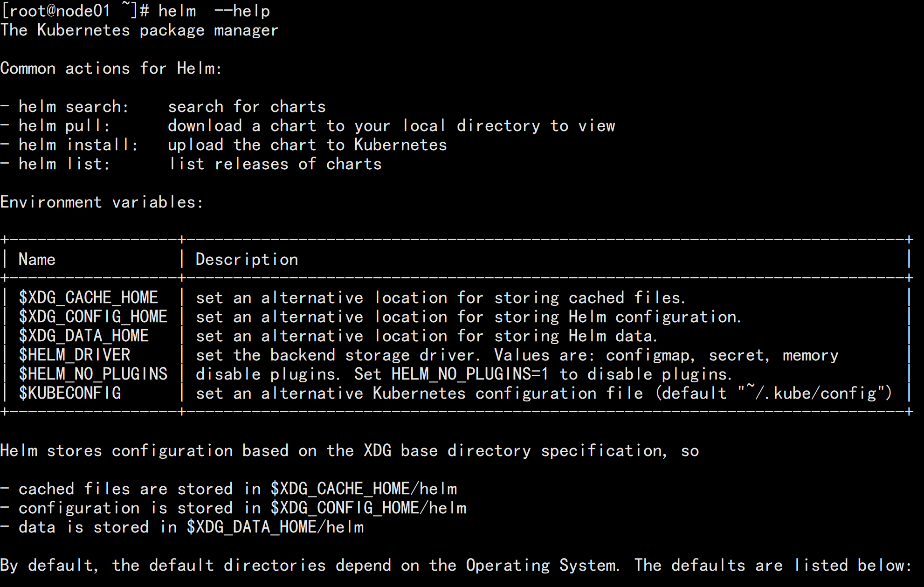Click "helm install:" in the actions list
This screenshot has height=587, width=924.
(78, 145)
